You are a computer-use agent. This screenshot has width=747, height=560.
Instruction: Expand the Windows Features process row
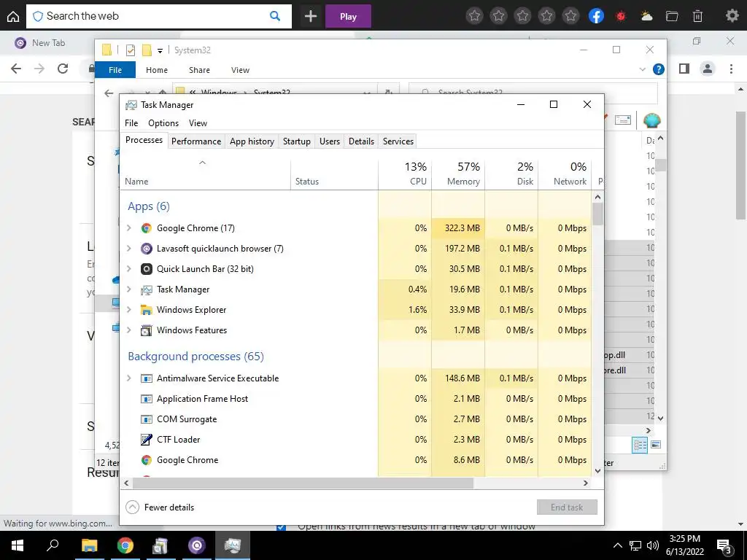point(128,330)
